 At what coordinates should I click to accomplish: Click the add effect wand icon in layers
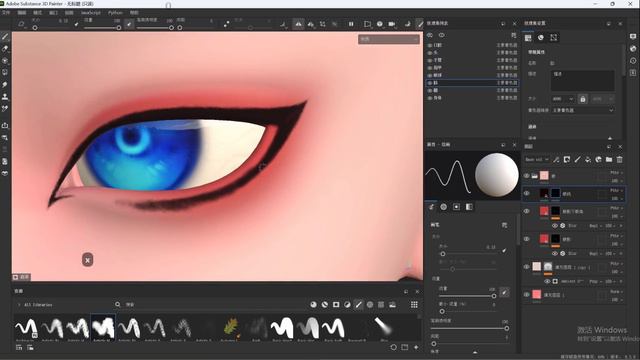coord(556,160)
